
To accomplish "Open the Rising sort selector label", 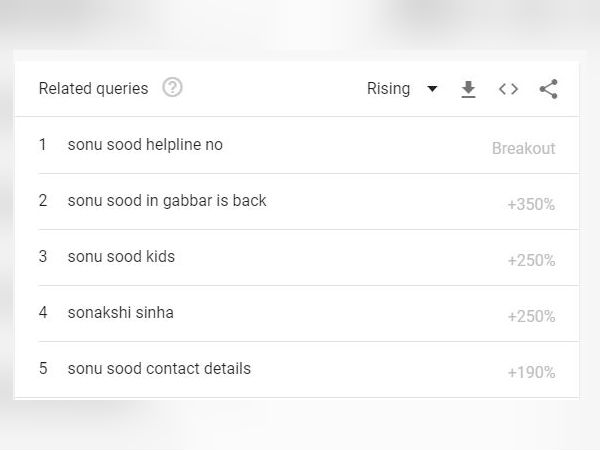I will [388, 88].
